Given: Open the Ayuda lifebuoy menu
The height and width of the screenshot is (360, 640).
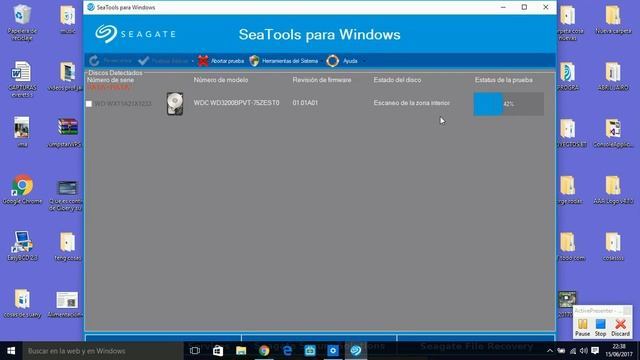Looking at the screenshot, I should coord(342,61).
